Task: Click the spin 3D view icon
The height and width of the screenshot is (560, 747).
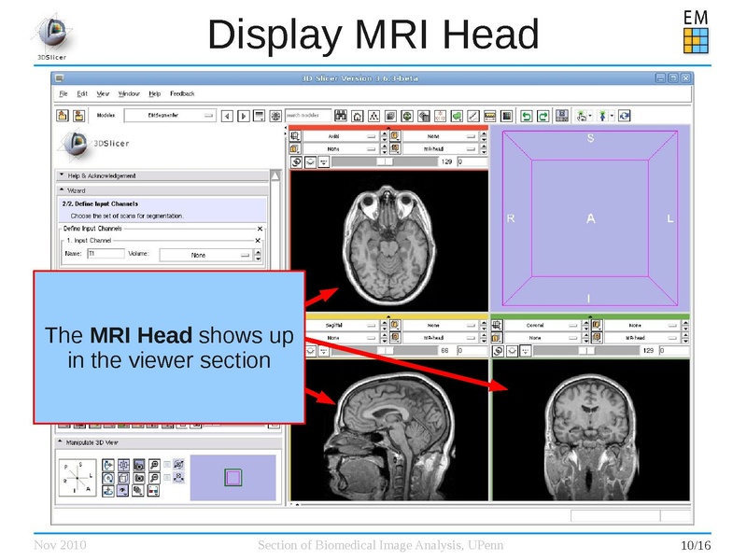Action: click(x=109, y=476)
